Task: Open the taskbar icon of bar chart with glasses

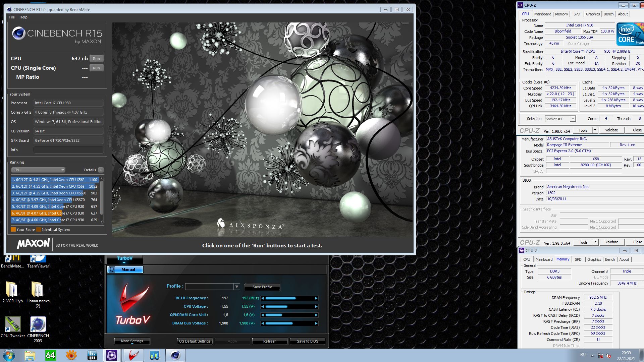Action: point(155,355)
